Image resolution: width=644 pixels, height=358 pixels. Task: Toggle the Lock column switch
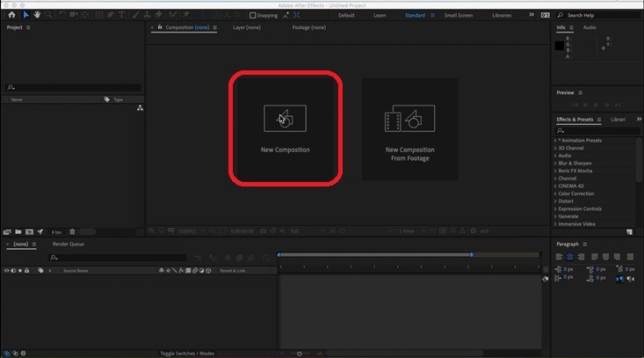point(26,270)
